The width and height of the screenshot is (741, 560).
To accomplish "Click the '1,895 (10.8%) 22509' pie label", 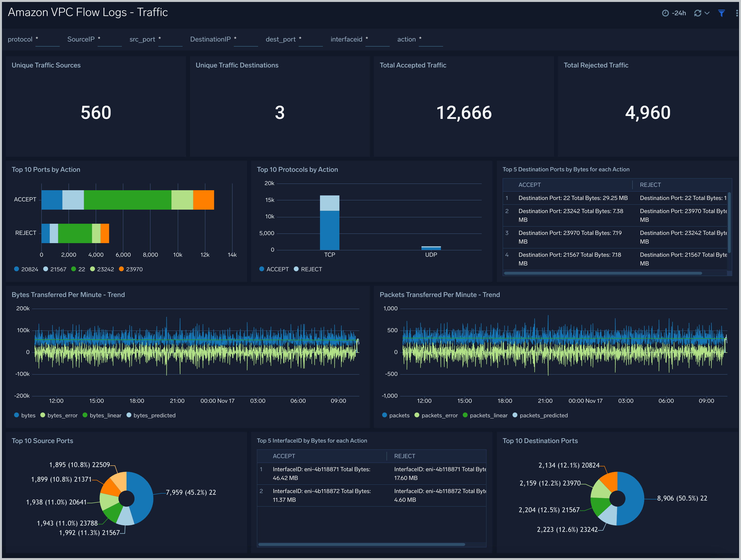I will tap(79, 465).
